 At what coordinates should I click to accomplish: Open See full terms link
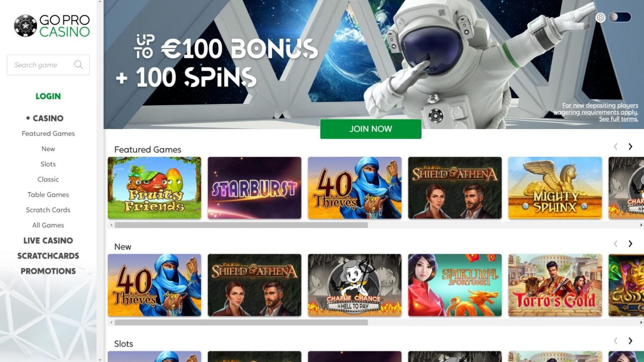pyautogui.click(x=618, y=119)
